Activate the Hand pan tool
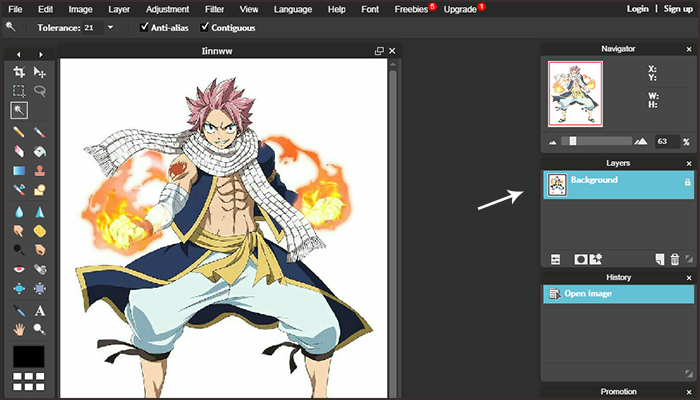 click(x=19, y=329)
